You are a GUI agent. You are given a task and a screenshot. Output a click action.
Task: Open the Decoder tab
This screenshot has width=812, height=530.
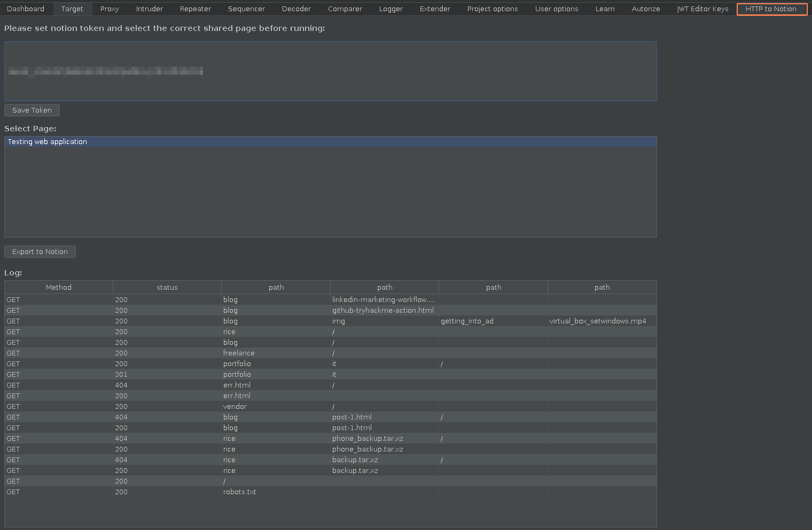[296, 9]
